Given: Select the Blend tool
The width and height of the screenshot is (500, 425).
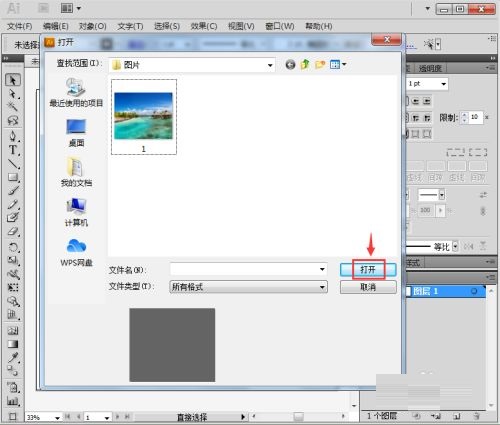Looking at the screenshot, I should [x=13, y=371].
